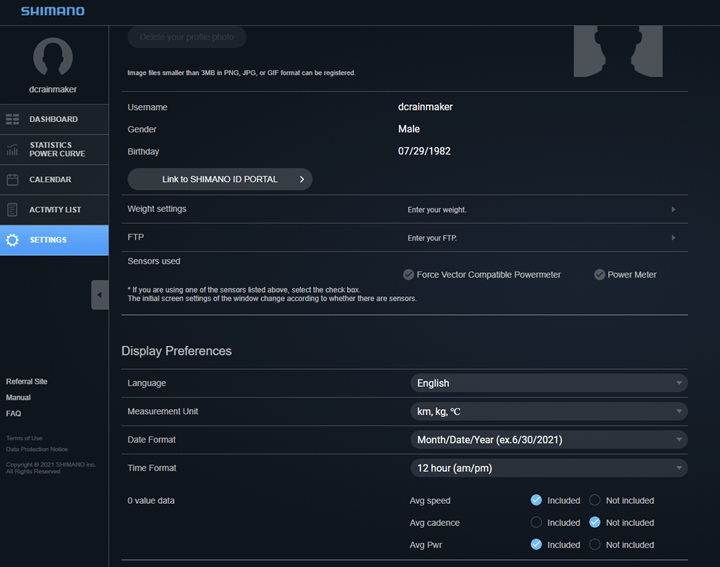The image size is (720, 567).
Task: Click Delete your profile photo button
Action: (187, 37)
